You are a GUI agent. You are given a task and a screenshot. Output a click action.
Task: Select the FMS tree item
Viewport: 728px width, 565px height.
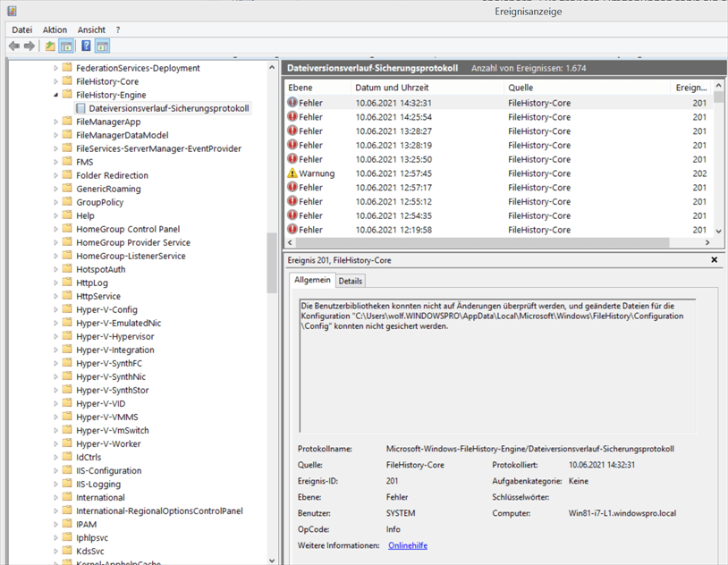pyautogui.click(x=84, y=162)
